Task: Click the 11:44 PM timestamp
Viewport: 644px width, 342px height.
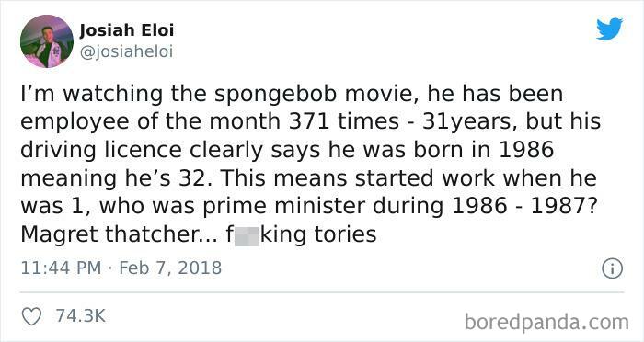Action: 61,268
